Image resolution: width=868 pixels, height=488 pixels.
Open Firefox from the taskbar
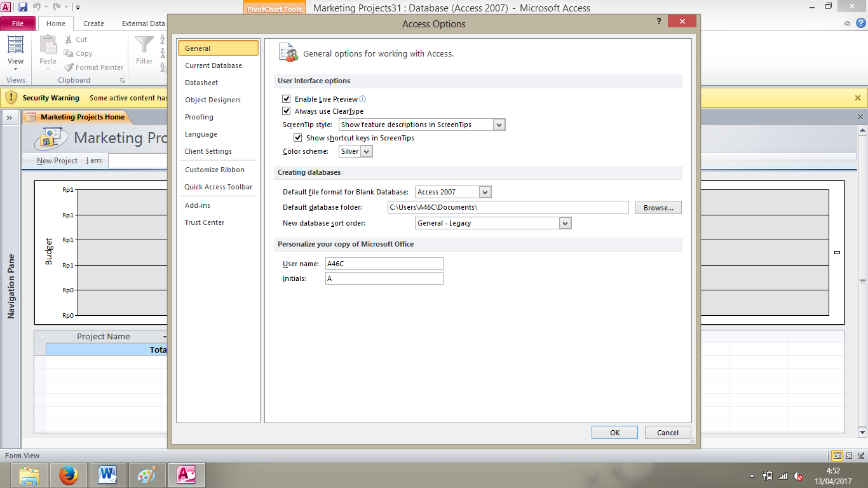69,475
